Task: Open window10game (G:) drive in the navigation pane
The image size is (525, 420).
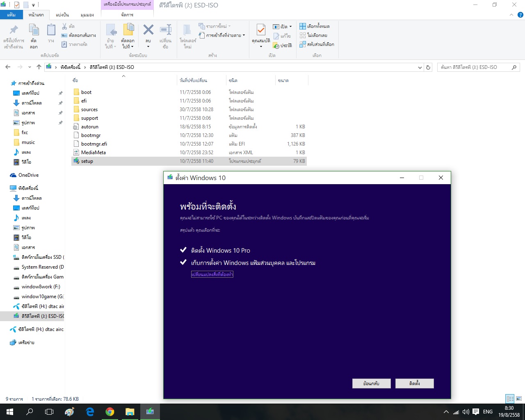Action: 39,297
